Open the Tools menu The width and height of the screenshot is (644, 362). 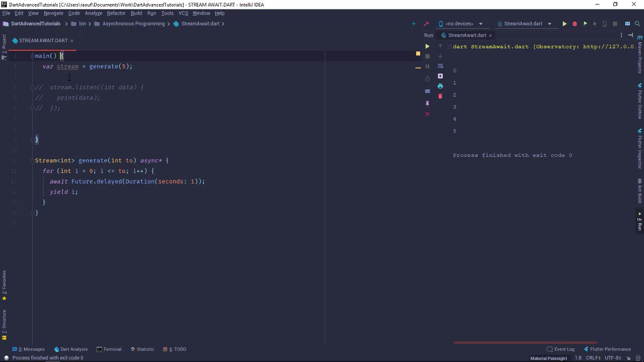[x=167, y=13]
